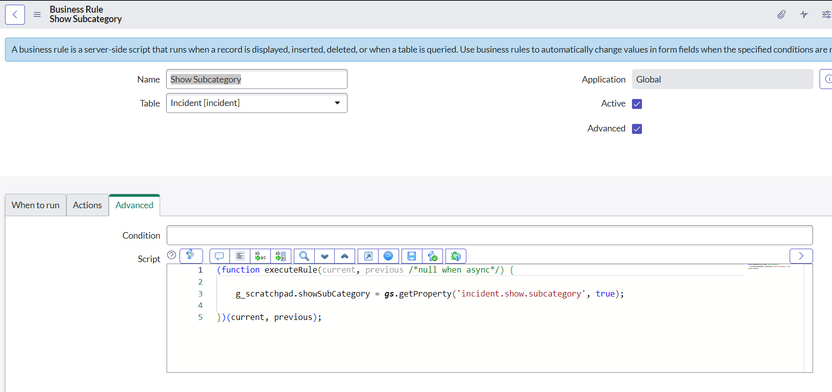Click the closing line })(current, previous);
832x392 pixels.
click(x=270, y=317)
